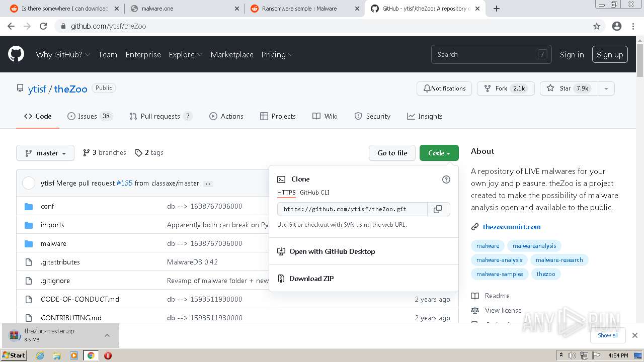Screen dimensions: 644x362
Task: Reload the page
Action: click(43, 26)
